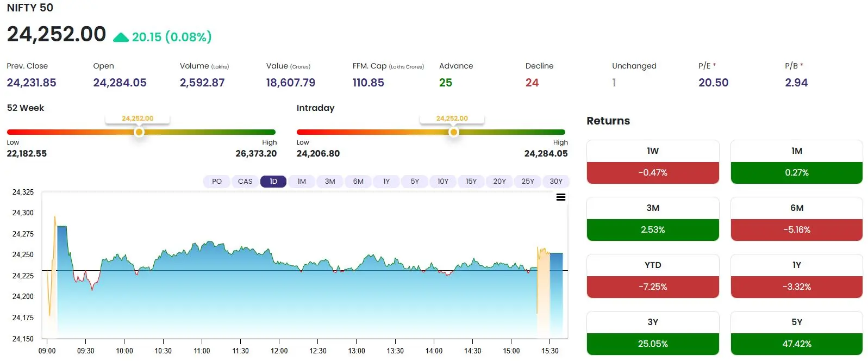Click the 52 Week slider tooltip 24,252.00
This screenshot has width=868, height=361.
(138, 119)
